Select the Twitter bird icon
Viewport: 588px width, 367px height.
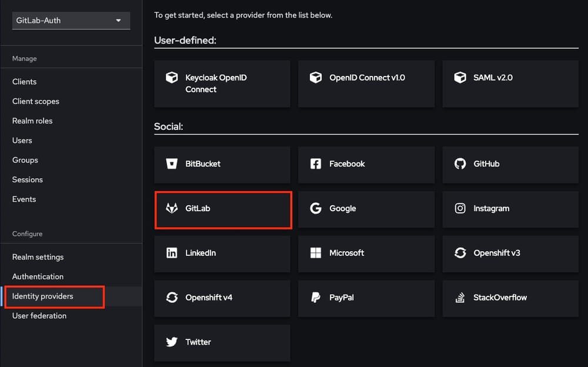(x=172, y=342)
